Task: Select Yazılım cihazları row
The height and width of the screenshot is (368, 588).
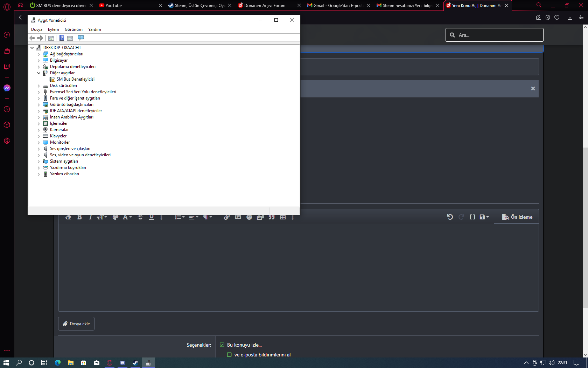Action: [64, 174]
